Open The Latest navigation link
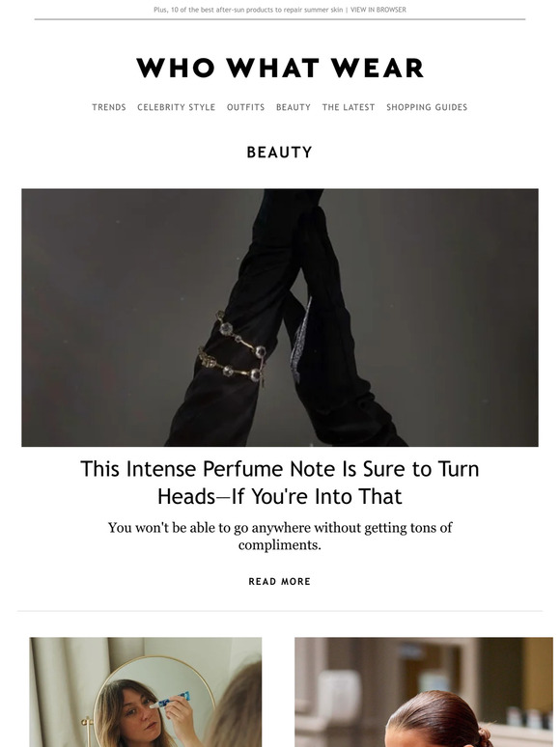 pos(349,107)
